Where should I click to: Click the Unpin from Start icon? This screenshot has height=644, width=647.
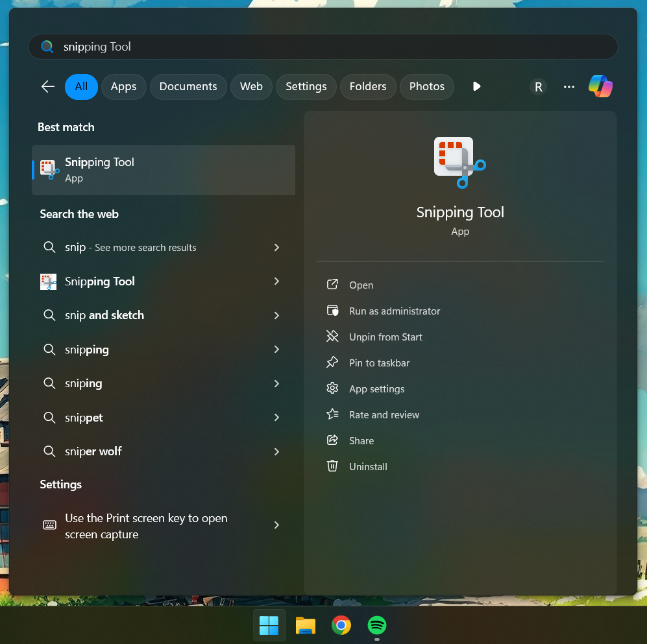[332, 337]
